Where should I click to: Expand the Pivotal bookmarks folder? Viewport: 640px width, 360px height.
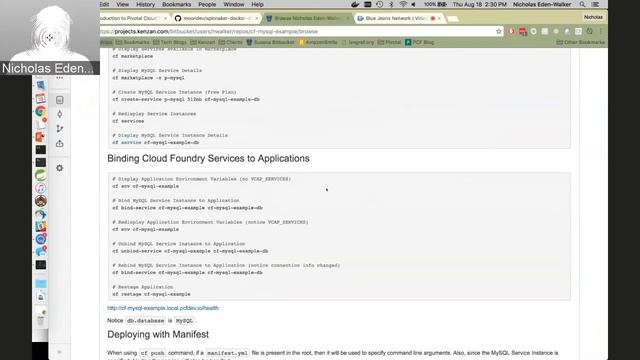[x=389, y=42]
